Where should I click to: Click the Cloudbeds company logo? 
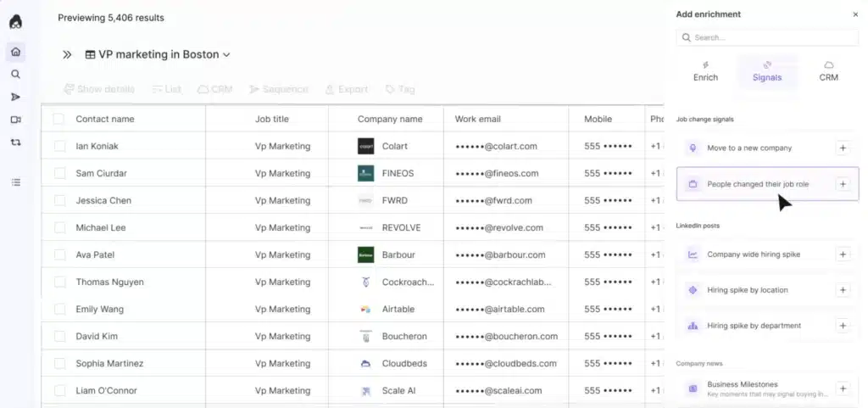pos(365,363)
